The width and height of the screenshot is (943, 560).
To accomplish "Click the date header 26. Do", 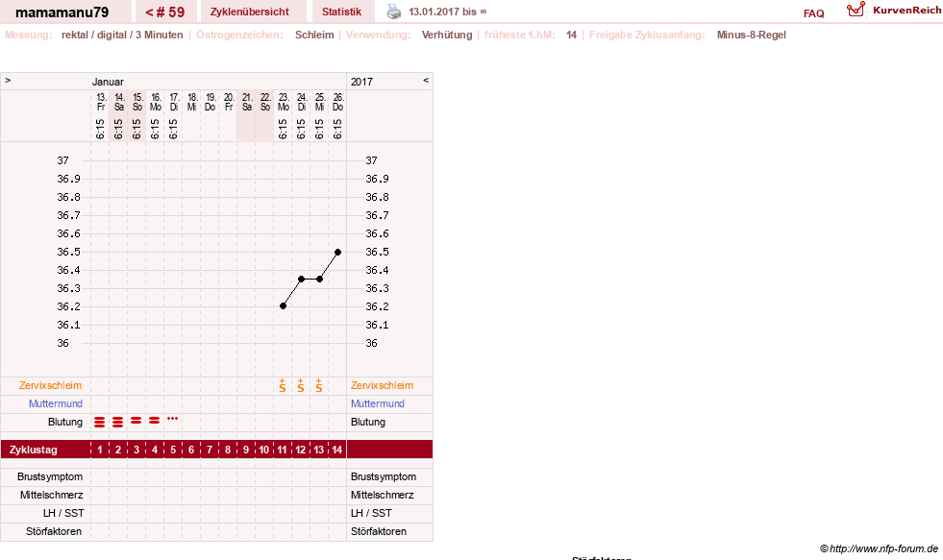I will 338,102.
